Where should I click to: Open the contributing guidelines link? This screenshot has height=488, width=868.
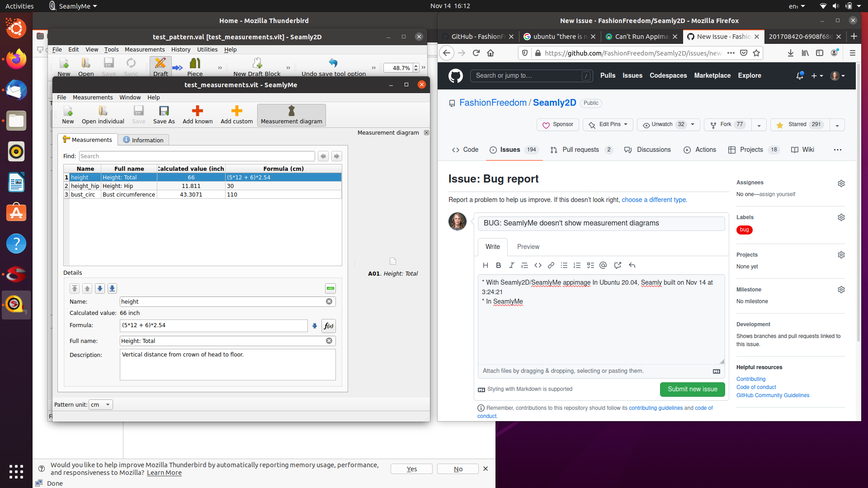coord(656,408)
